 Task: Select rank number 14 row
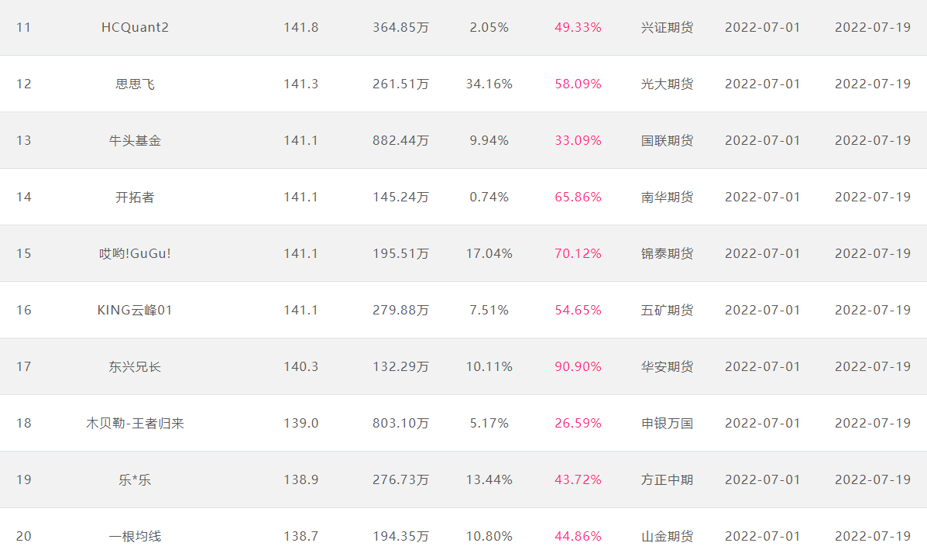pos(24,197)
